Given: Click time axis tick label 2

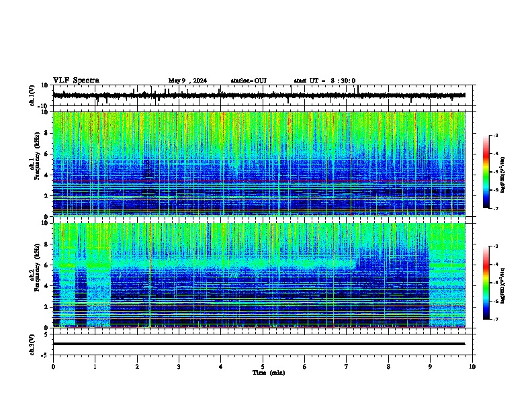Looking at the screenshot, I should tap(137, 367).
